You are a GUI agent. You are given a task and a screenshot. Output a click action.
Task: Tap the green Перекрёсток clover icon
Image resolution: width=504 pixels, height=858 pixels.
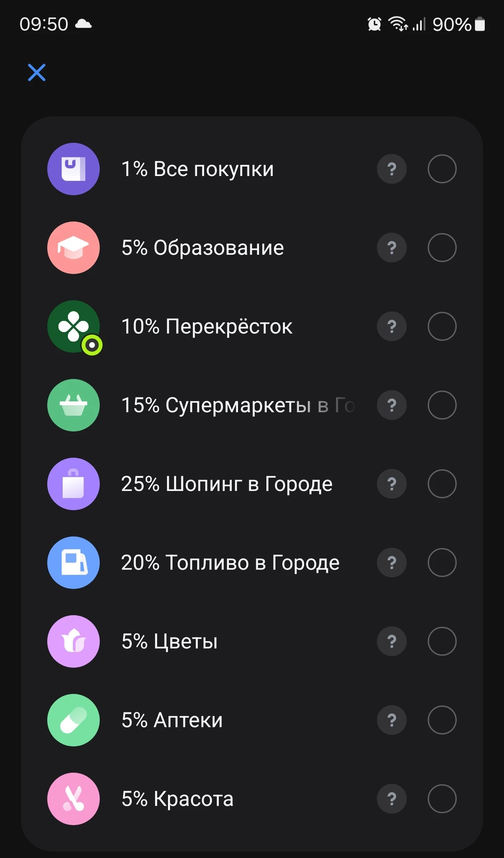point(73,326)
